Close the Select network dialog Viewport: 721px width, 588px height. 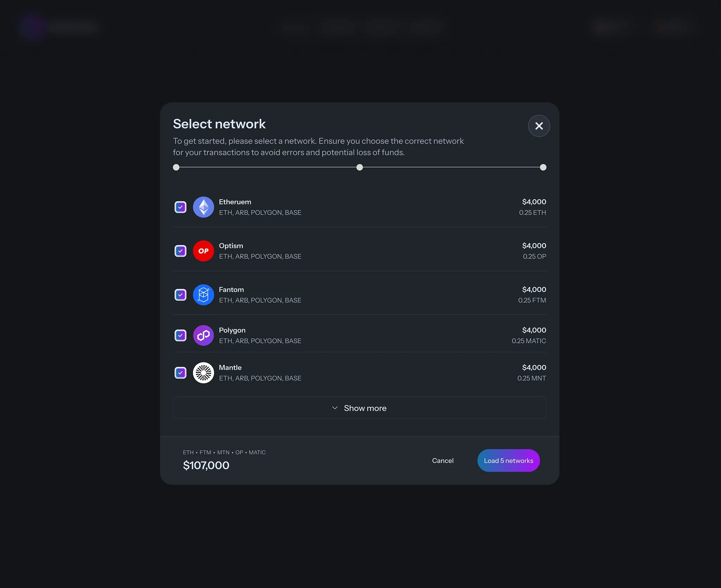[x=539, y=126]
